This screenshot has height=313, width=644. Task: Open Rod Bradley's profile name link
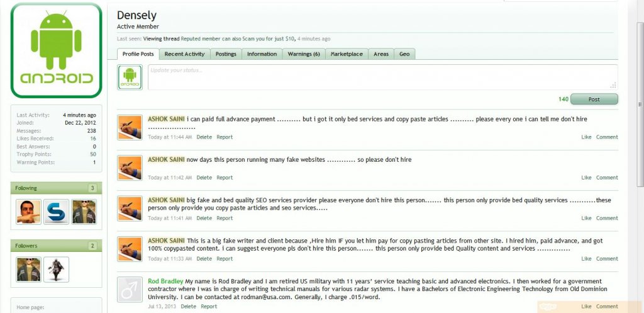tap(165, 282)
